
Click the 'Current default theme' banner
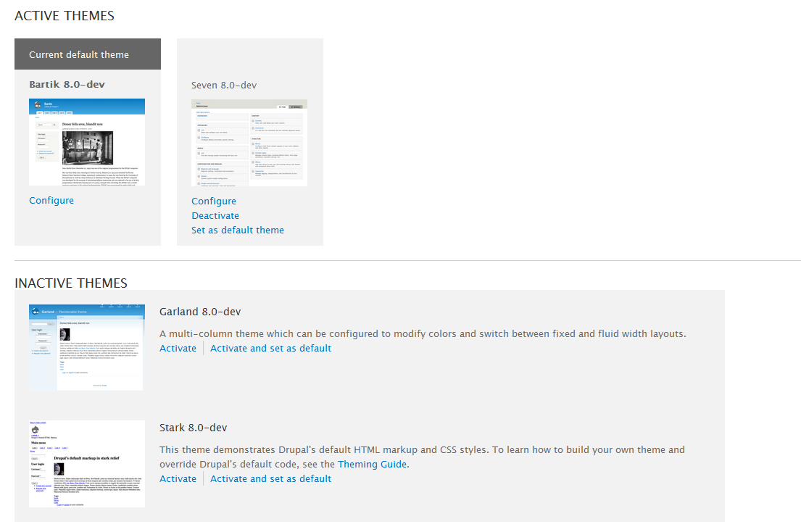tap(88, 54)
